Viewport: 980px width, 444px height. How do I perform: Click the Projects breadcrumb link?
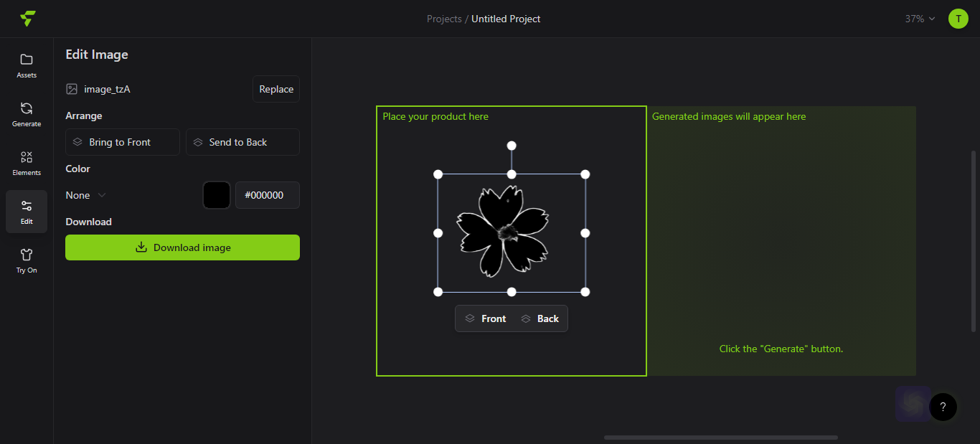[x=444, y=19]
